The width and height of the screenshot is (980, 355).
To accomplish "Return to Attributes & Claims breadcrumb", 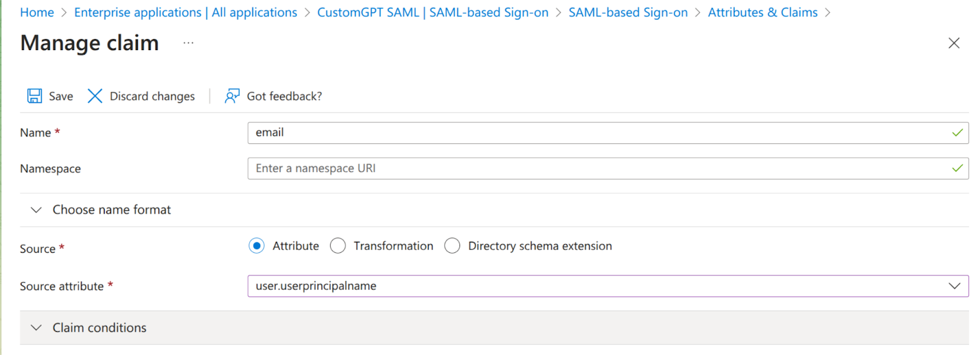I will click(x=763, y=12).
